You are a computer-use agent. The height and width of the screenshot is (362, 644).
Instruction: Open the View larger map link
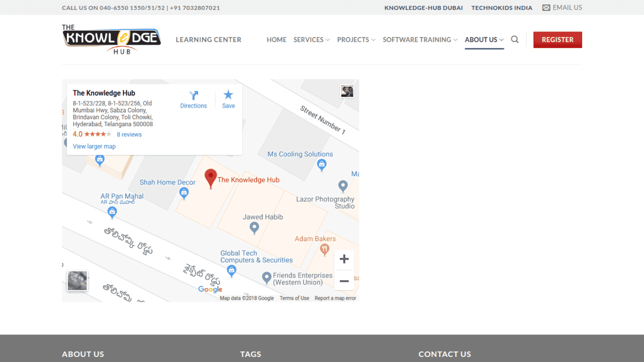(94, 146)
